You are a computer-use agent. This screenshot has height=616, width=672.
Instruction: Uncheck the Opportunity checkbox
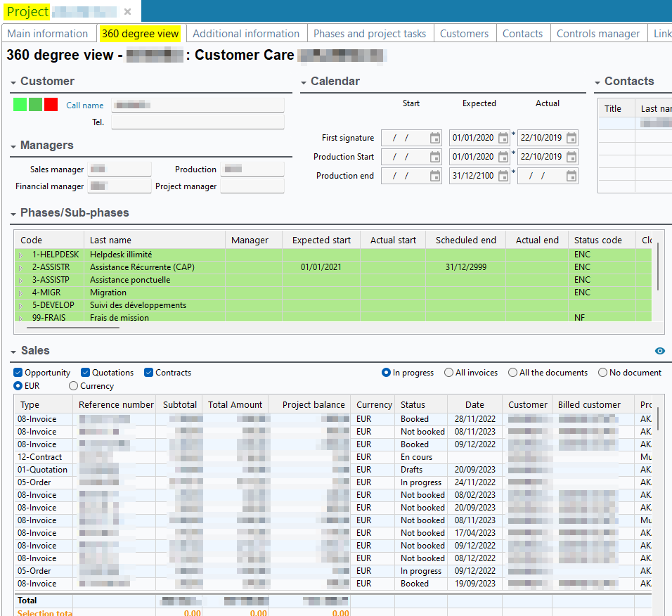[x=18, y=373]
